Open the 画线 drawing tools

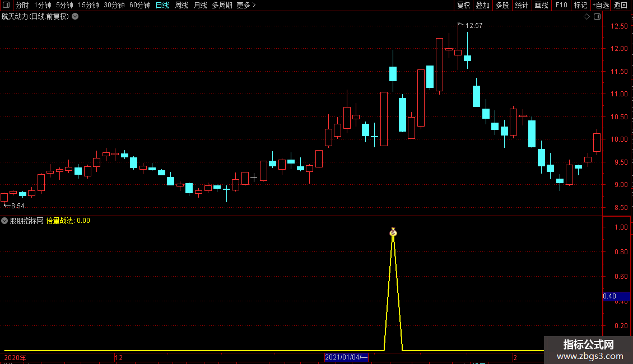coord(541,5)
